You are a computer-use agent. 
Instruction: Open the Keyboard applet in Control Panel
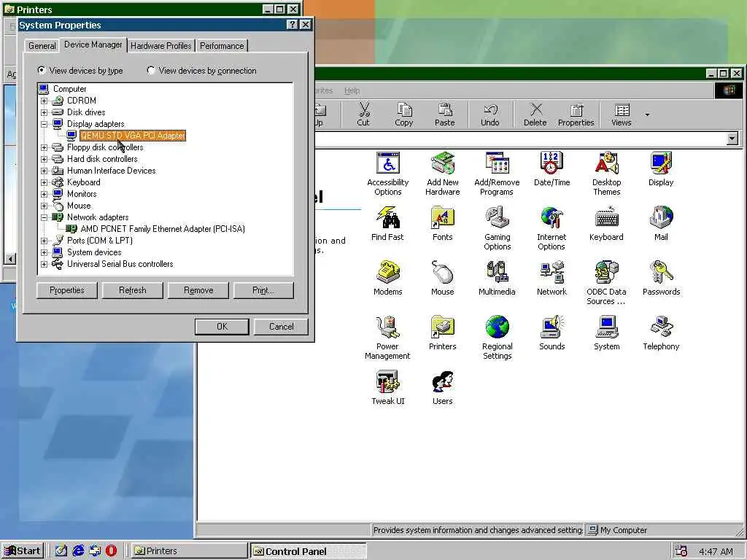606,224
